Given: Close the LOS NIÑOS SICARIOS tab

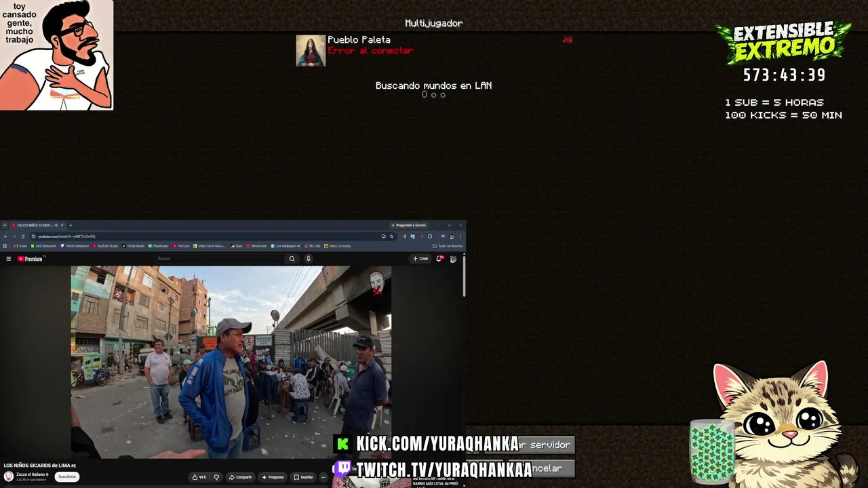Looking at the screenshot, I should pos(62,225).
